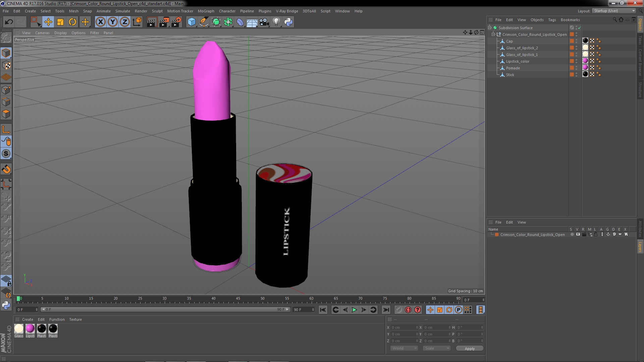
Task: Click X position field stepper arrows
Action: 417,327
